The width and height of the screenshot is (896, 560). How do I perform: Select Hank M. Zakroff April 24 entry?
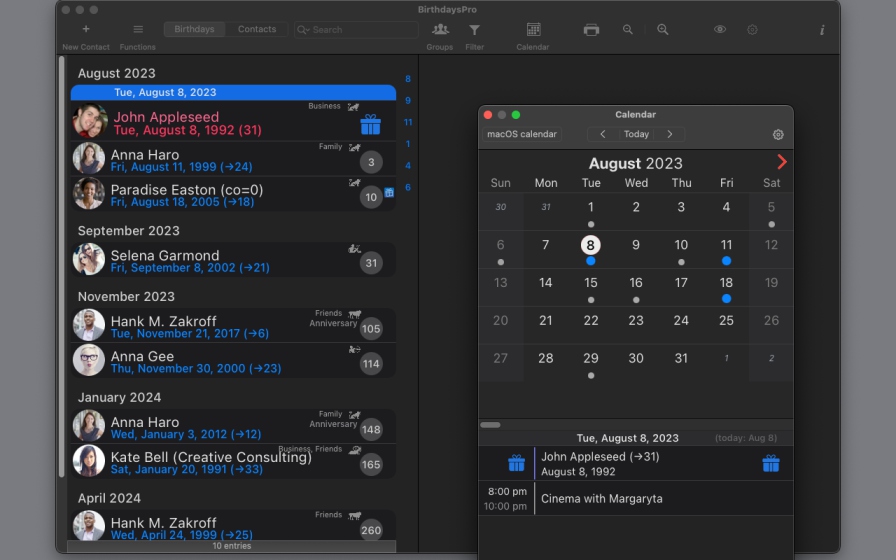(x=233, y=525)
